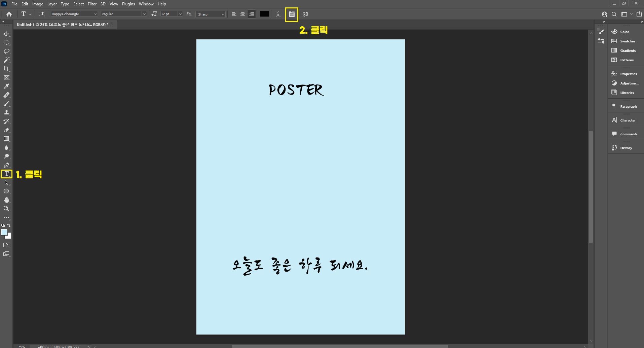Select the Blur tool
Viewport: 644px width, 348px height.
[x=6, y=147]
